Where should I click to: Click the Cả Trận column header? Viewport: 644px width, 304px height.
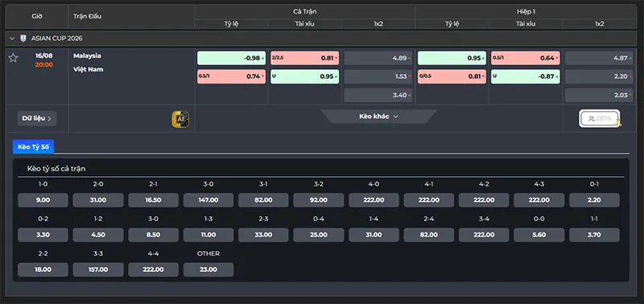pyautogui.click(x=305, y=11)
